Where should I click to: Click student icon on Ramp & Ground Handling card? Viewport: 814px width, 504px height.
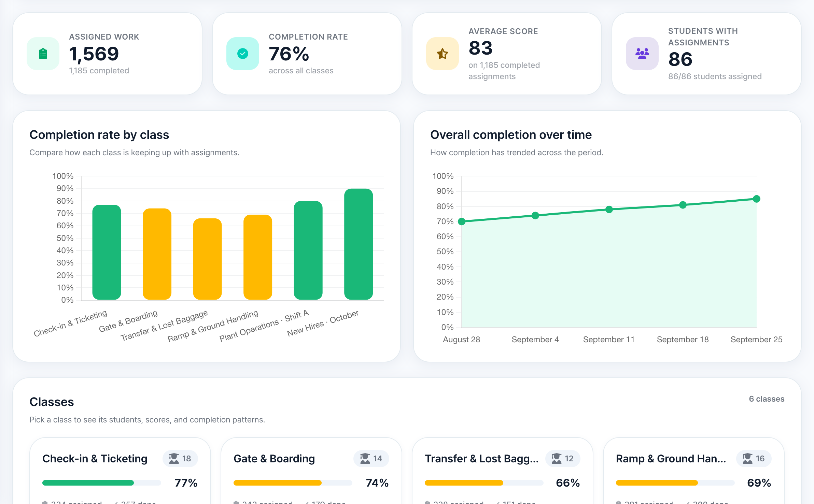747,458
